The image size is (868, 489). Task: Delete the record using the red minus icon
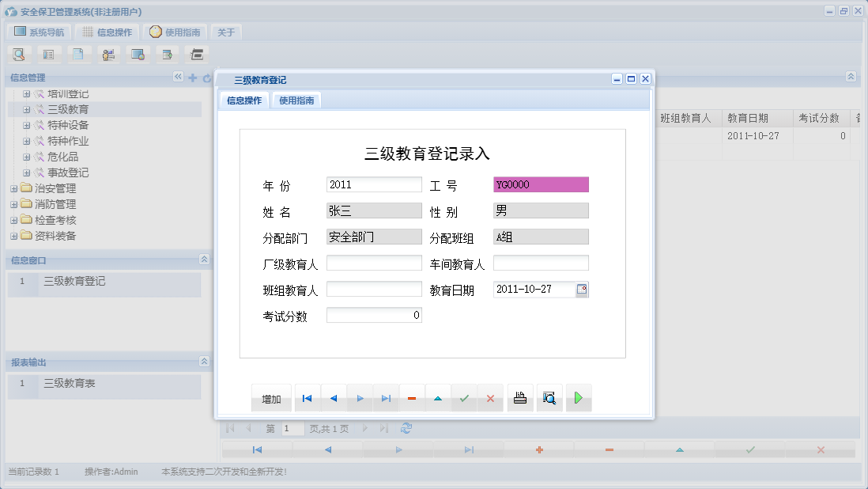click(411, 398)
